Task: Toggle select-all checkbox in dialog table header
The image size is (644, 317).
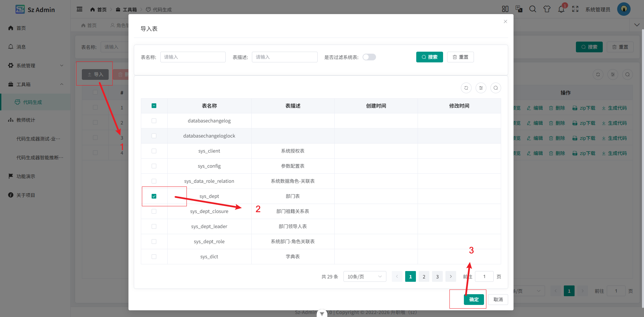Action: point(154,106)
